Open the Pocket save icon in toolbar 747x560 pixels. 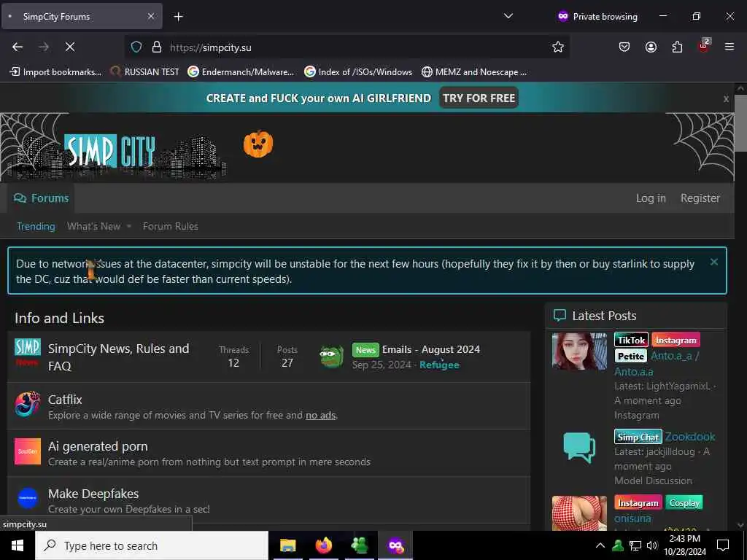[x=624, y=47]
